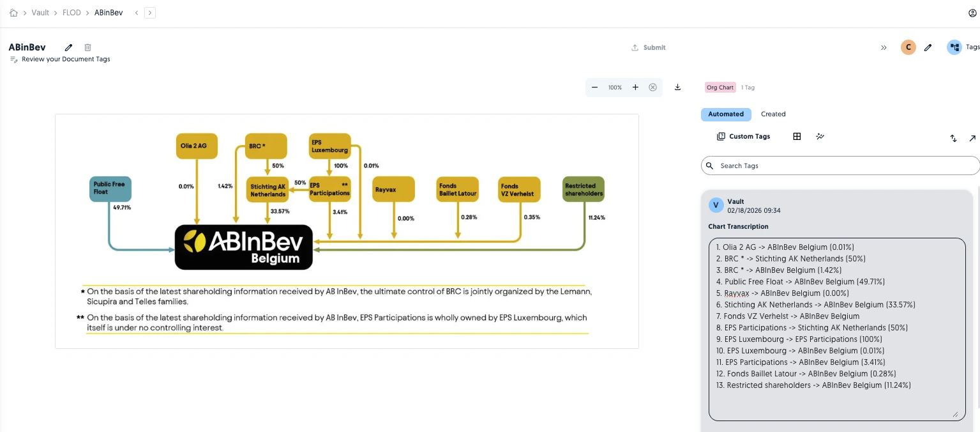The width and height of the screenshot is (980, 432).
Task: Switch to the Automated tab
Action: pos(726,114)
